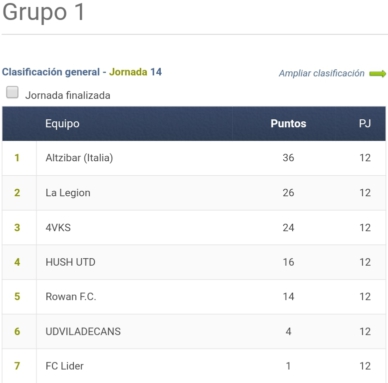This screenshot has height=383, width=388.
Task: Open the Ampliar clasificación link
Action: point(322,73)
